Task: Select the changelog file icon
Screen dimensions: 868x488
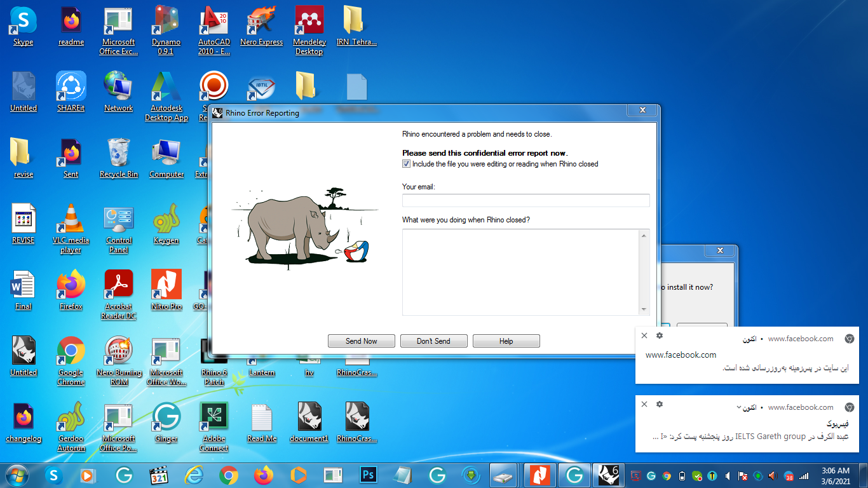Action: click(x=24, y=422)
